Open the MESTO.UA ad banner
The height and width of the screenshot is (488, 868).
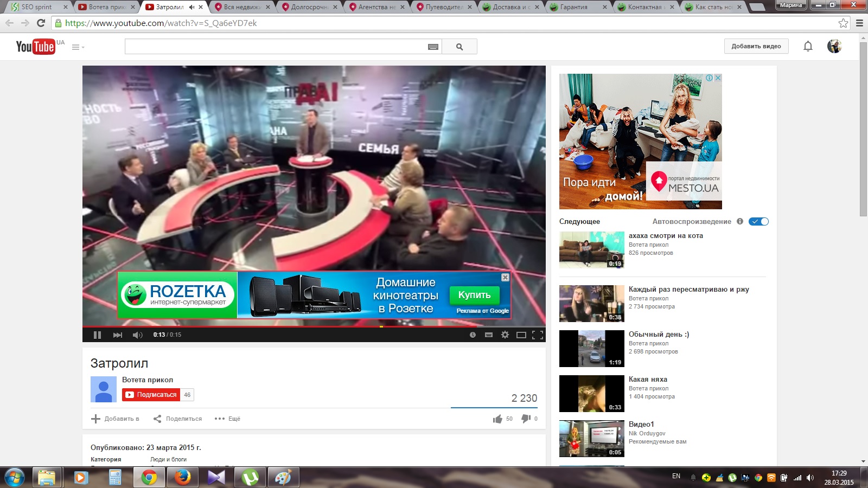(641, 142)
